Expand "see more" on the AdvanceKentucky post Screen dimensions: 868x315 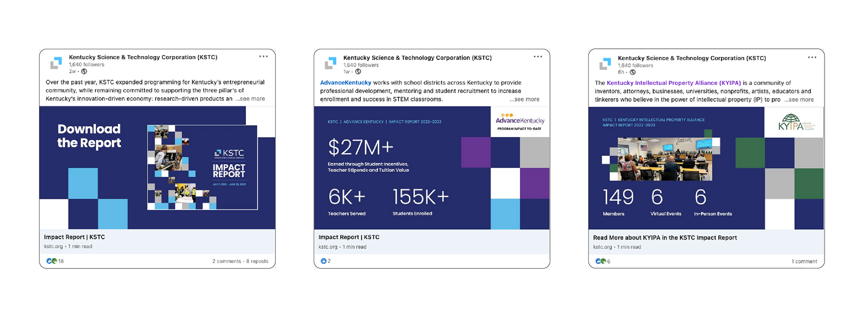pyautogui.click(x=524, y=99)
